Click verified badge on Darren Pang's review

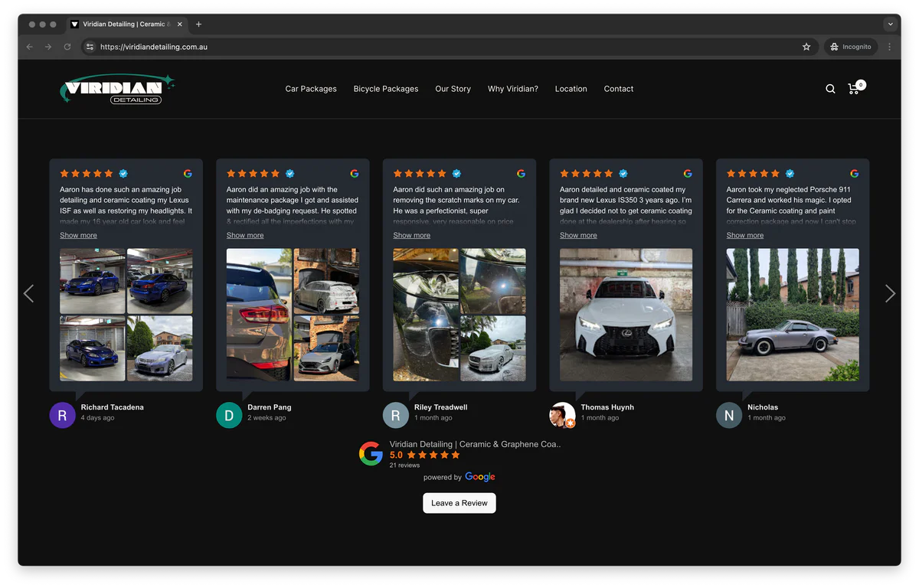(290, 174)
